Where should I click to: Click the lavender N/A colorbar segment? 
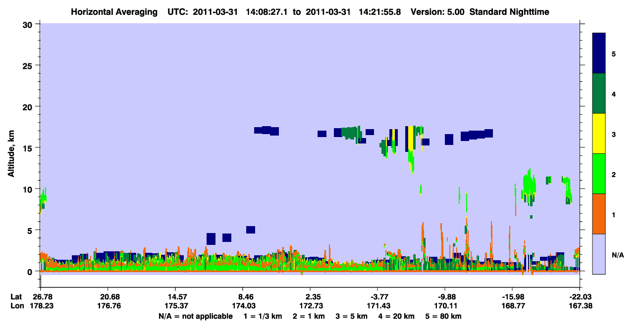pyautogui.click(x=599, y=254)
